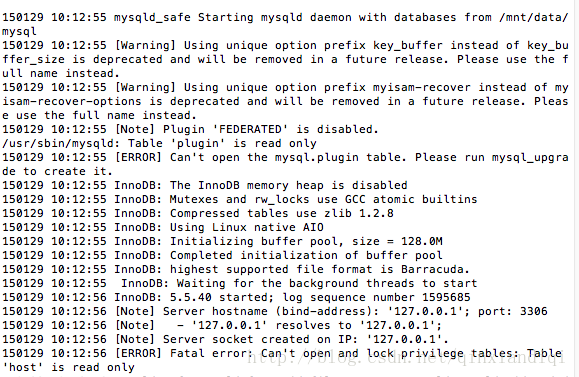The height and width of the screenshot is (377, 579).
Task: Click the blog.csdn.net watermark URL text
Action: tap(406, 357)
